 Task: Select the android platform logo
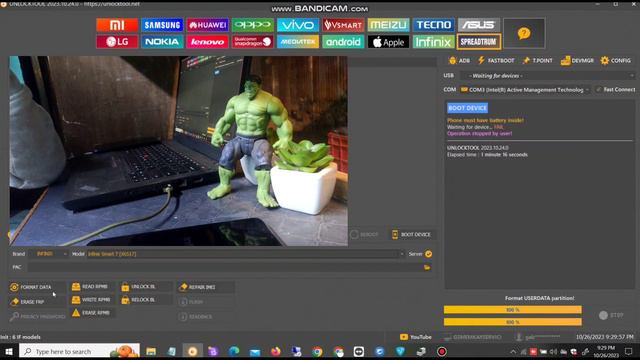click(x=343, y=42)
